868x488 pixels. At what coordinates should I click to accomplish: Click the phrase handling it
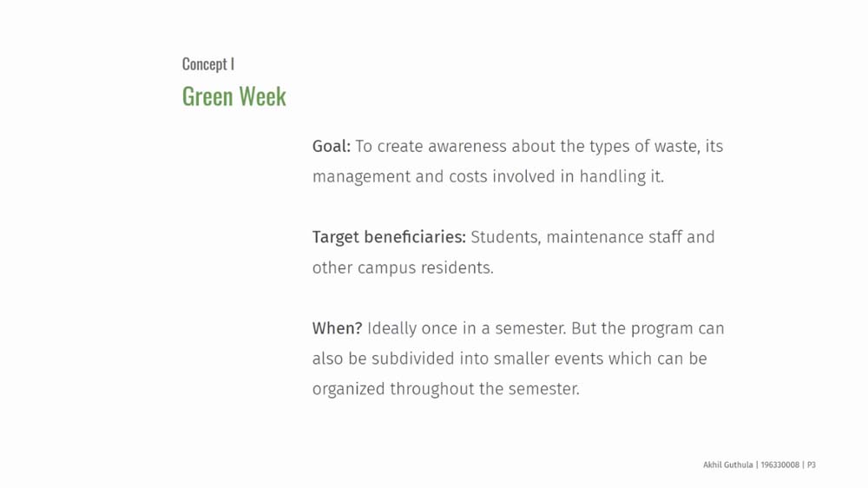pyautogui.click(x=621, y=176)
